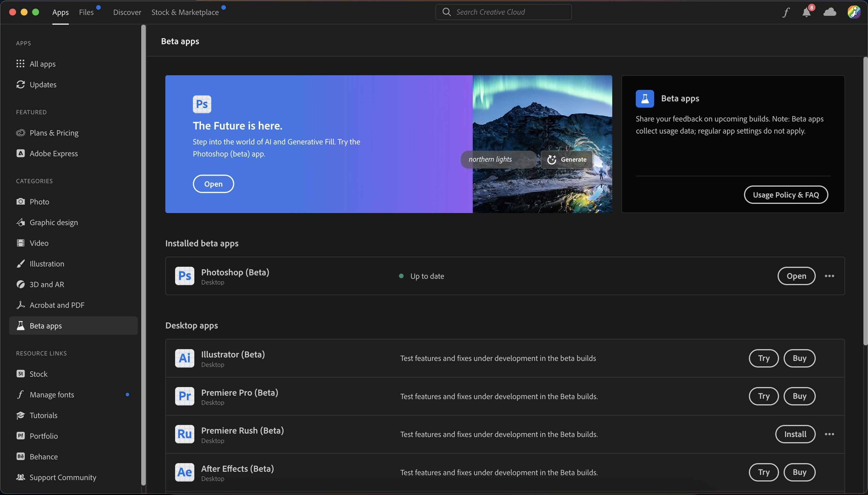Open the Stock & Marketplace tab

(185, 12)
